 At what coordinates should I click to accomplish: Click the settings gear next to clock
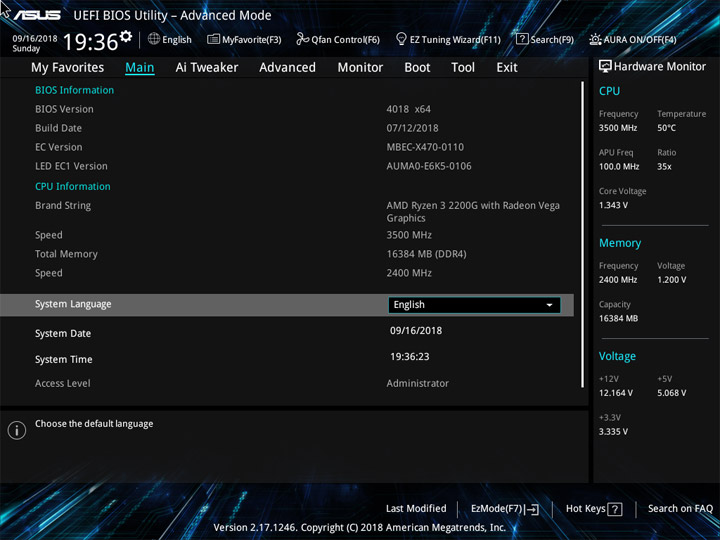point(125,36)
